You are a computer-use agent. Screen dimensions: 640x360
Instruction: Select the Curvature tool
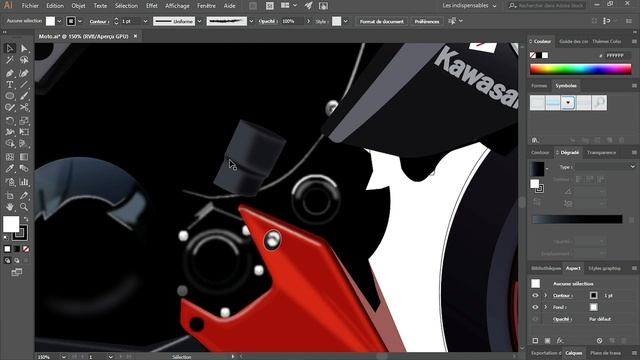tap(24, 73)
